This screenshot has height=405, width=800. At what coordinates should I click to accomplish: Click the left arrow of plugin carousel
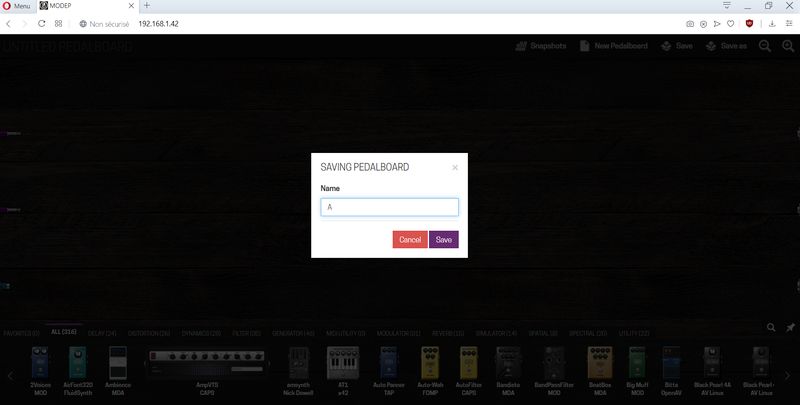coord(10,376)
